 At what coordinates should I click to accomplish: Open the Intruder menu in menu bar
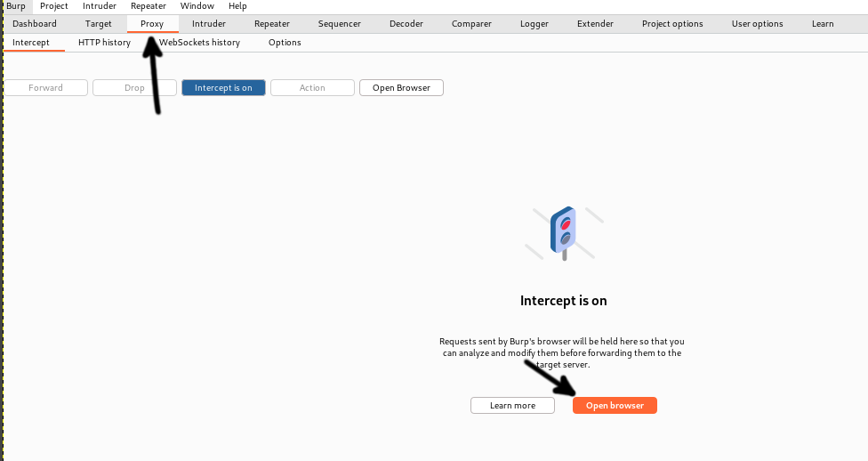point(99,6)
